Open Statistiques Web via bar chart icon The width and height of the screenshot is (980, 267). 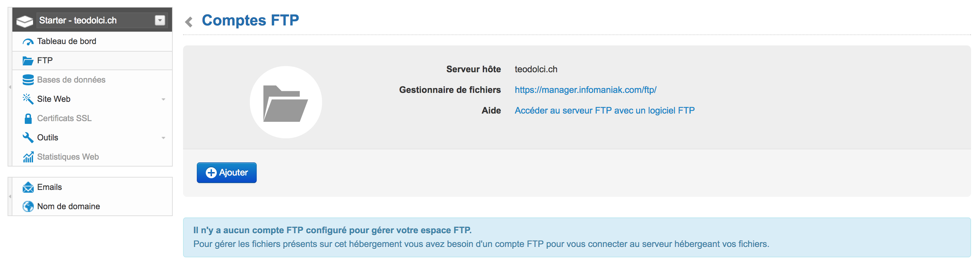pyautogui.click(x=28, y=156)
